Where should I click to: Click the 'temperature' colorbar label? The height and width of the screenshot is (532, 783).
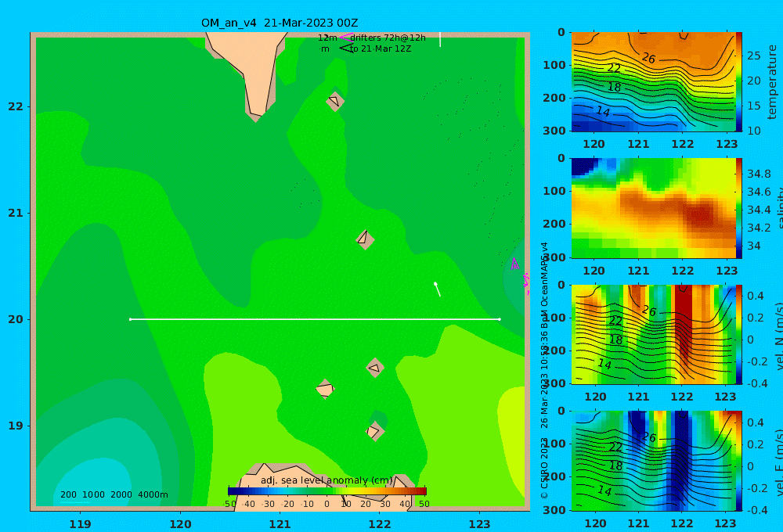click(x=772, y=82)
